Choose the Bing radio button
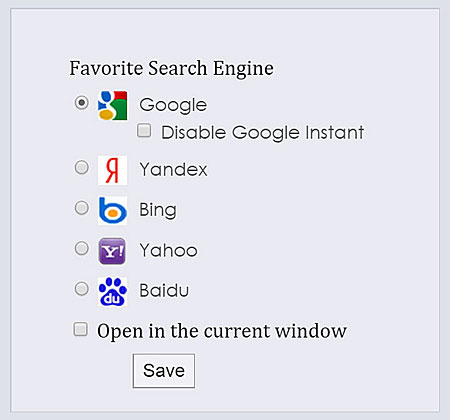This screenshot has width=450, height=420. [x=82, y=208]
